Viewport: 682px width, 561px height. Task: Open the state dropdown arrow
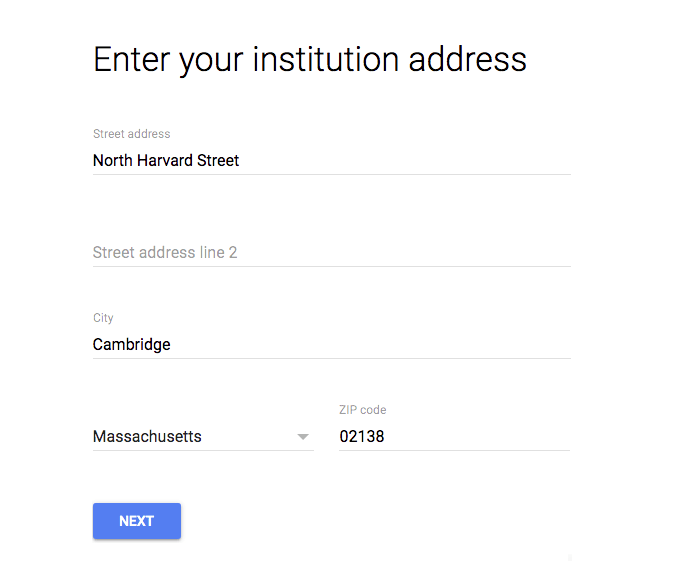303,437
